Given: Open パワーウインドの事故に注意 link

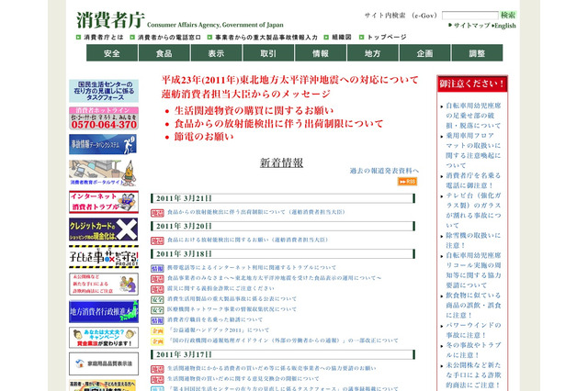Looking at the screenshot, I should click(x=473, y=330).
